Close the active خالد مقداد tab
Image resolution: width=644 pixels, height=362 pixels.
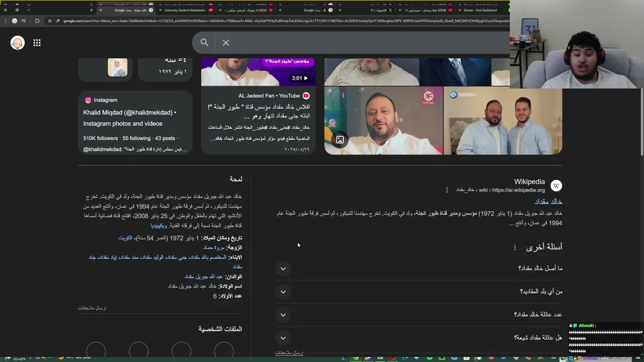click(x=100, y=10)
